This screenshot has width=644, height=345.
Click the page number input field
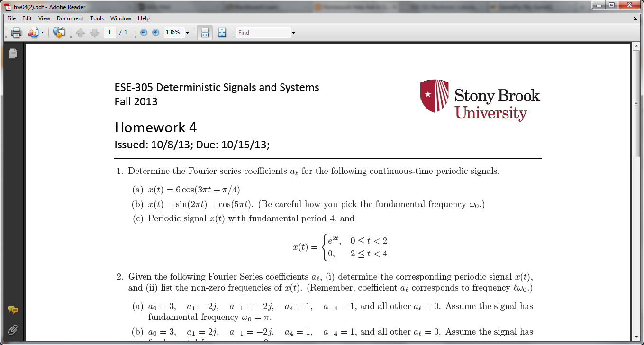[x=109, y=33]
